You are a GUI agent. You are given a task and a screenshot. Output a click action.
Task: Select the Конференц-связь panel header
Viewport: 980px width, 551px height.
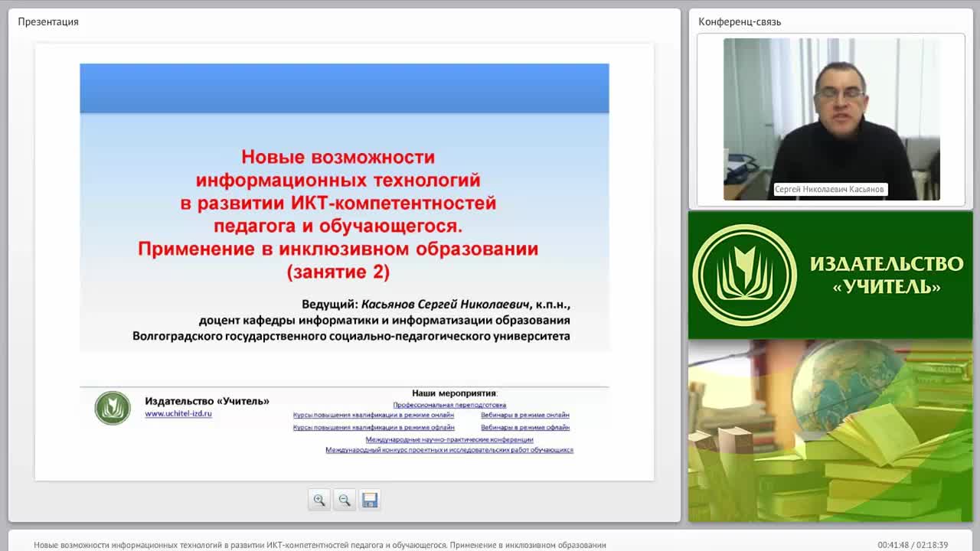740,21
